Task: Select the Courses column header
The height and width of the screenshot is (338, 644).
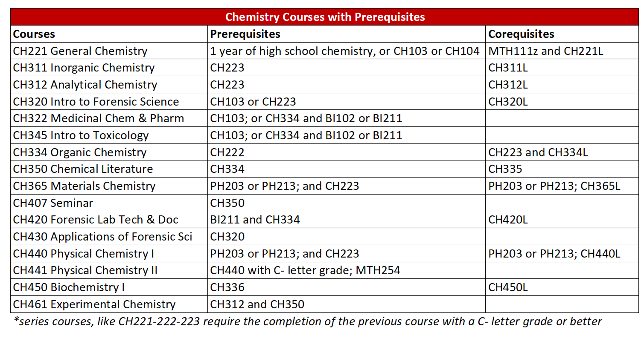Action: coord(34,34)
